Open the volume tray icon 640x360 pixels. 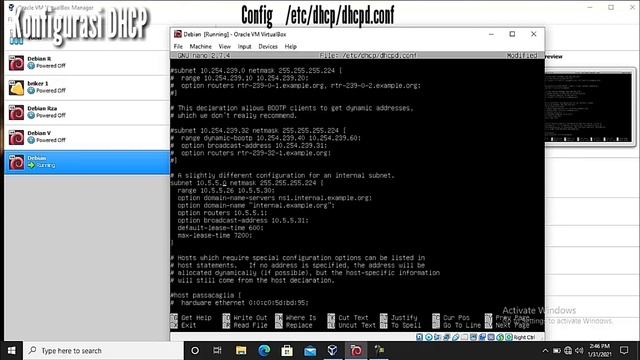(579, 351)
